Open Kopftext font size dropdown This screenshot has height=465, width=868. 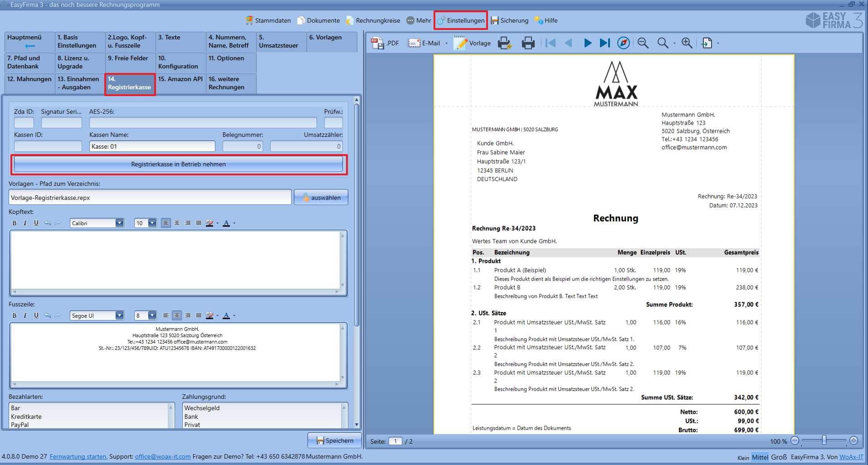[152, 223]
